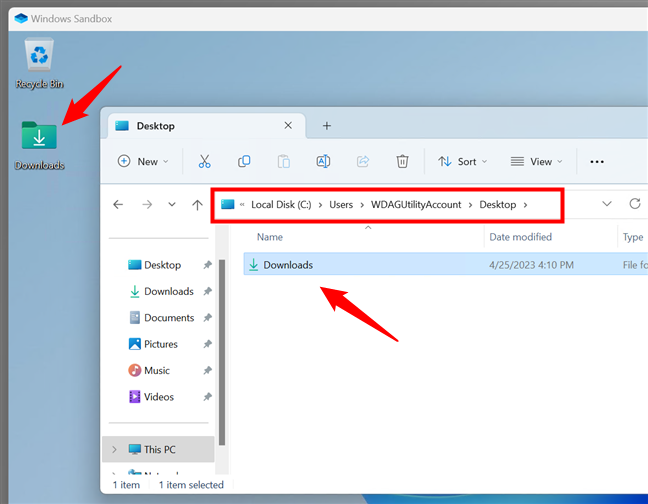Select the Downloads folder on the sandbox desktop
Image resolution: width=648 pixels, height=504 pixels.
coord(39,145)
